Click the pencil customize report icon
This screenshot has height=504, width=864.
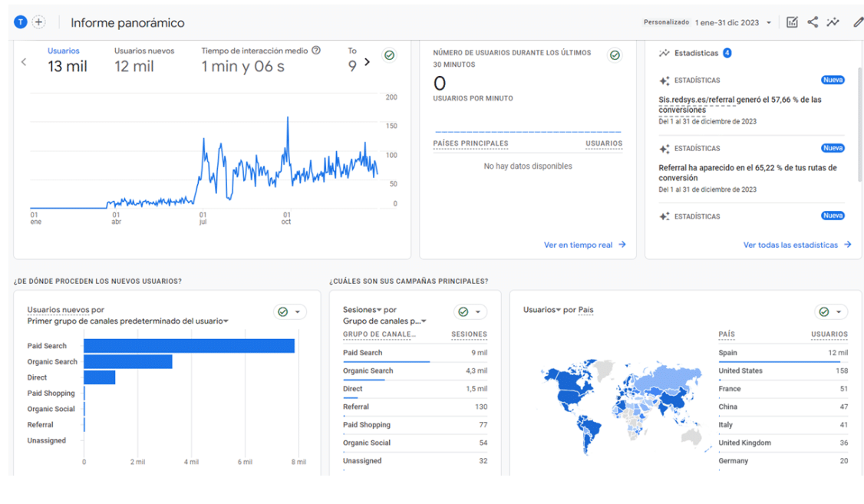pos(858,22)
